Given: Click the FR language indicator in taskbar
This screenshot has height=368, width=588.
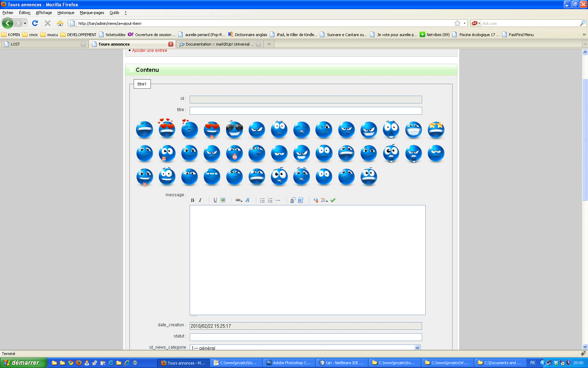Looking at the screenshot, I should [x=532, y=363].
